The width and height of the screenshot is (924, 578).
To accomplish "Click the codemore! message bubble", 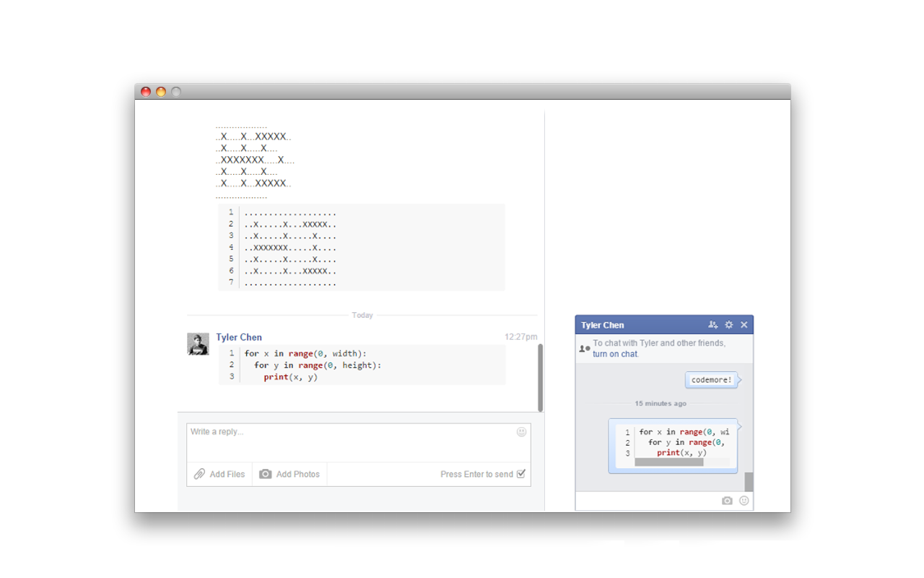I will coord(710,379).
